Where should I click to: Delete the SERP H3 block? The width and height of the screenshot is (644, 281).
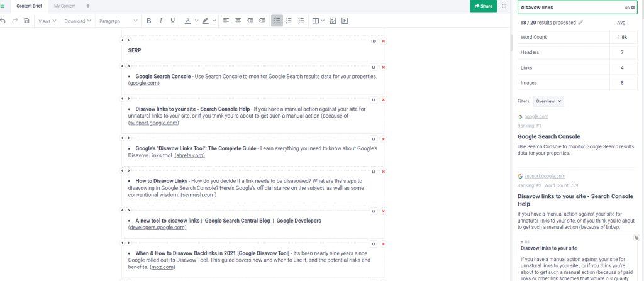click(383, 41)
